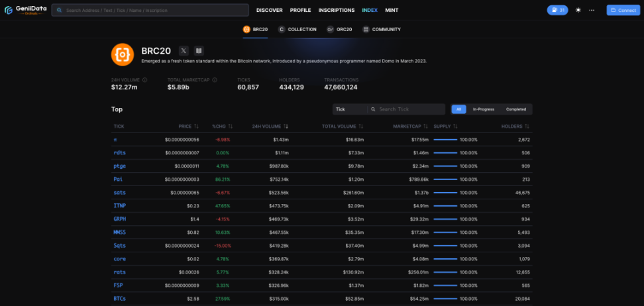Click the large orange BRC20 logo
The height and width of the screenshot is (306, 644).
(x=123, y=54)
